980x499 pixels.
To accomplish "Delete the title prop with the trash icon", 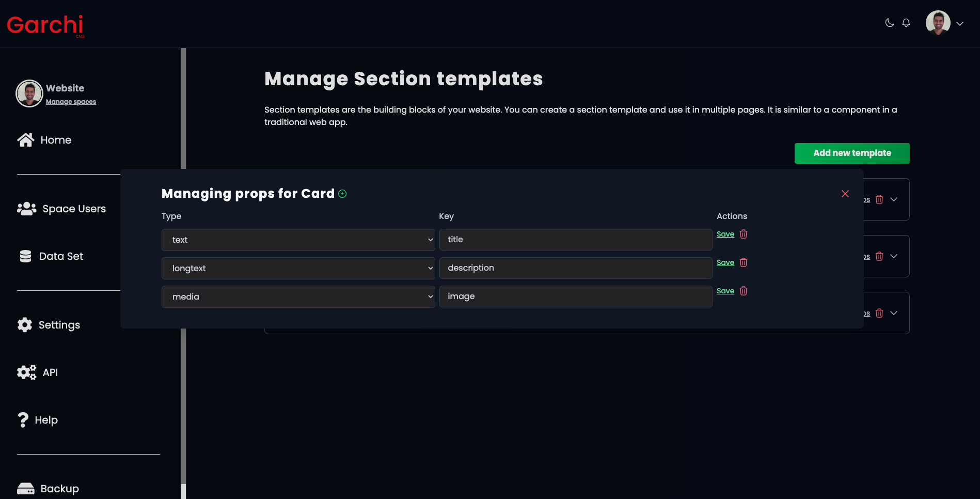I will point(744,234).
